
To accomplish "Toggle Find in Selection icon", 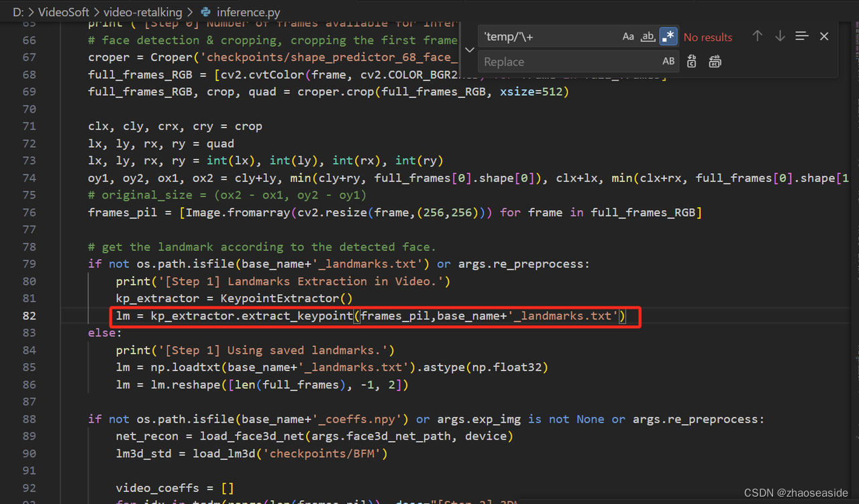I will [802, 36].
